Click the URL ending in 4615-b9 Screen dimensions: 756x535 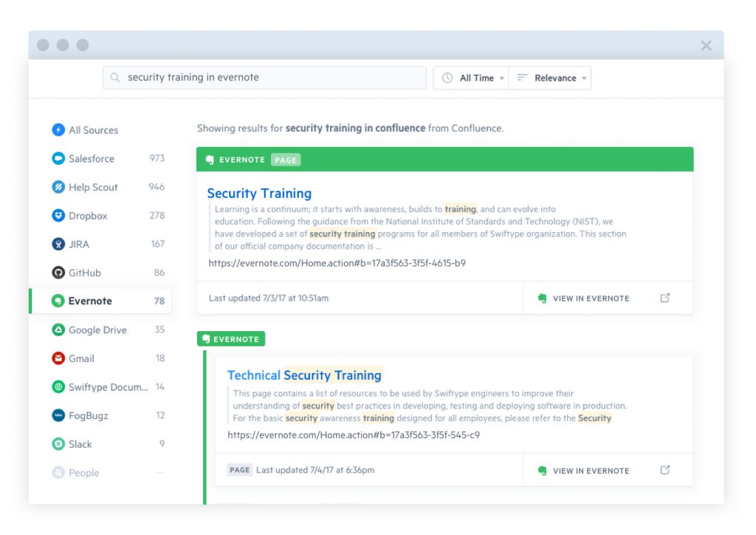337,263
